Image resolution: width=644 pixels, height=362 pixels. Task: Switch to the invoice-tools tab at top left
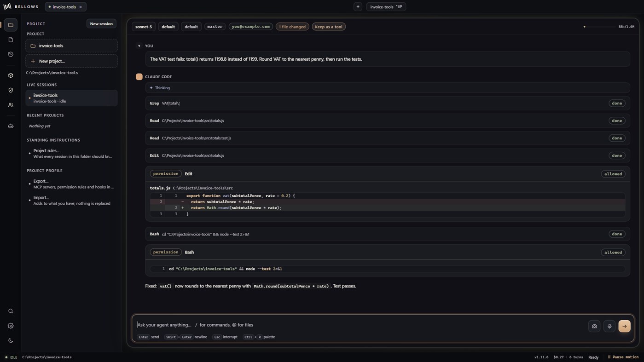[64, 7]
